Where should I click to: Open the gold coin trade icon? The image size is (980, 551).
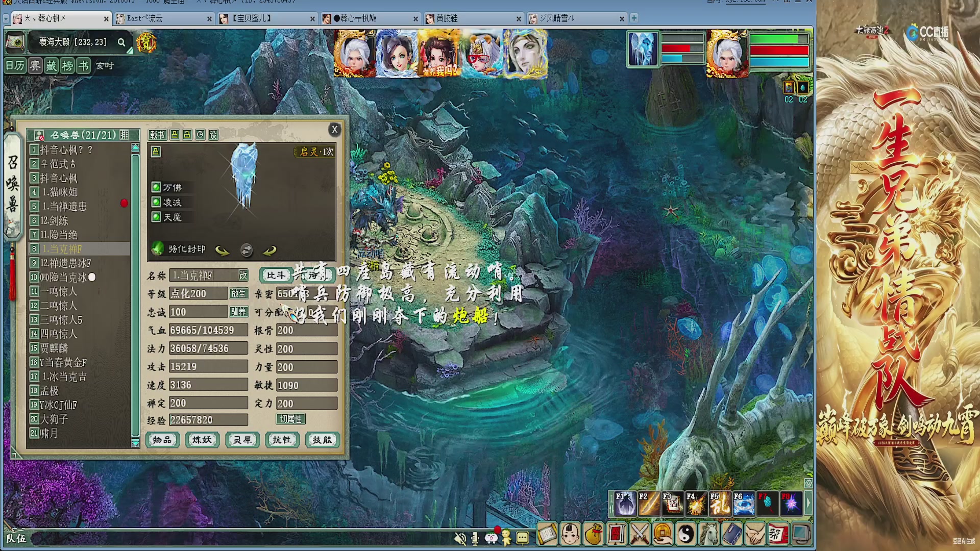663,535
